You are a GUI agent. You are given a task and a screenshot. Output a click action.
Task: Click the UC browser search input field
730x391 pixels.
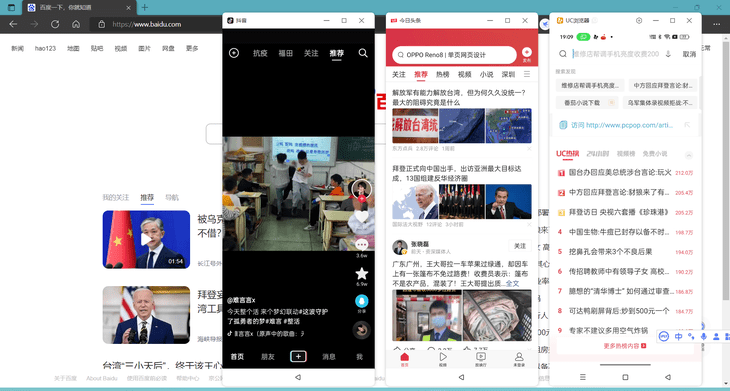pos(615,54)
